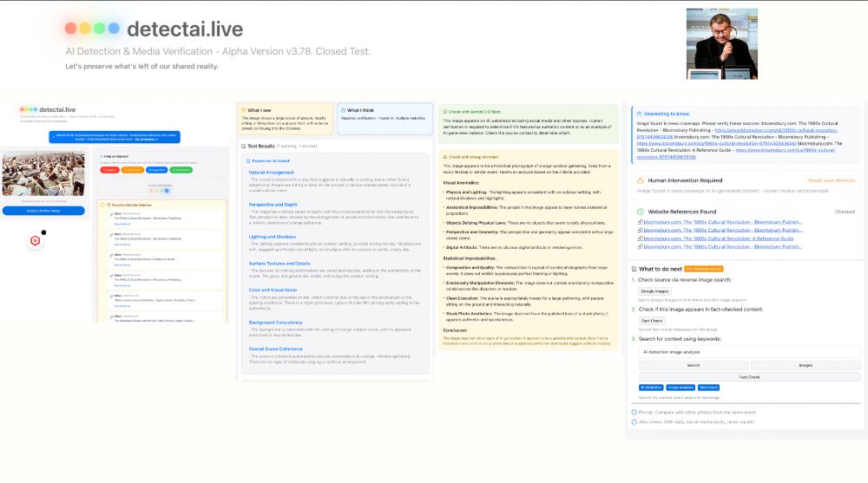868x483 pixels.
Task: Select the pale red dot under Help us improve
Action: pos(151,191)
